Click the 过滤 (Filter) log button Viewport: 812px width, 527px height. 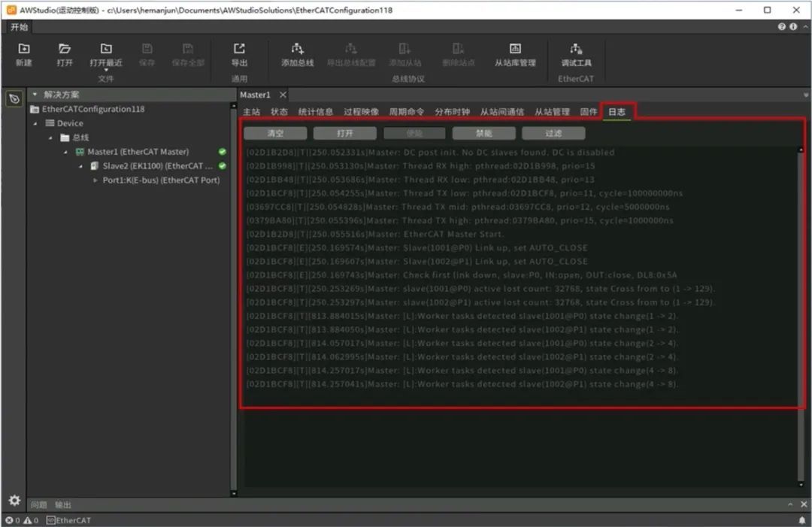(553, 133)
